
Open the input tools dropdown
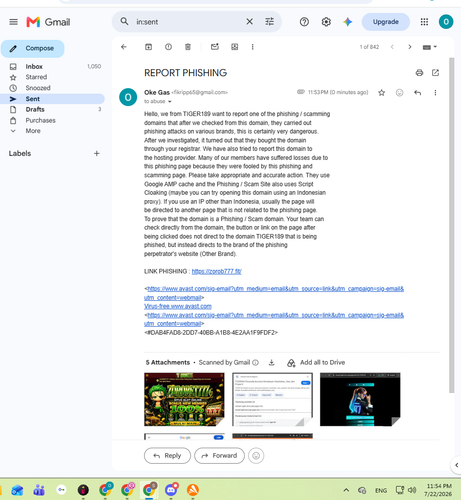pyautogui.click(x=429, y=47)
